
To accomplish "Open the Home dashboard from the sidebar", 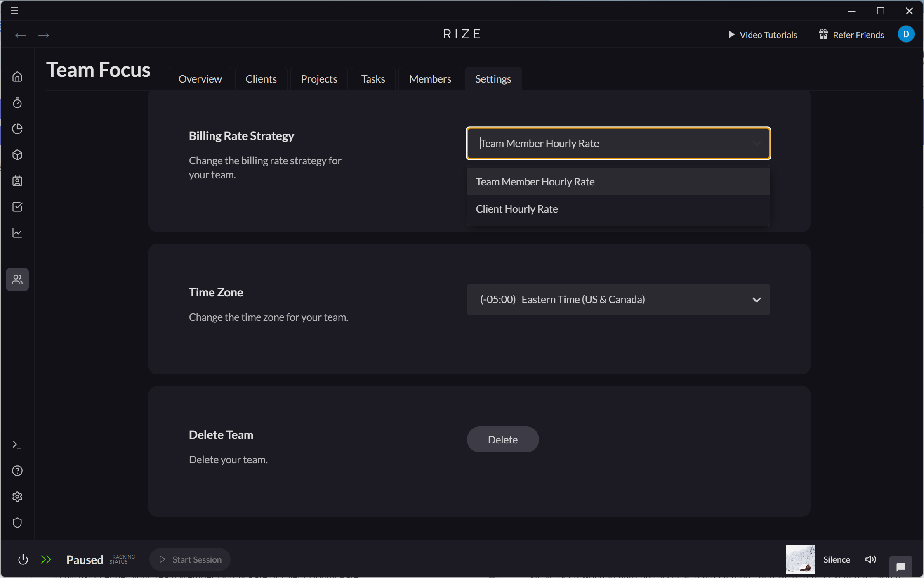I will 17,76.
